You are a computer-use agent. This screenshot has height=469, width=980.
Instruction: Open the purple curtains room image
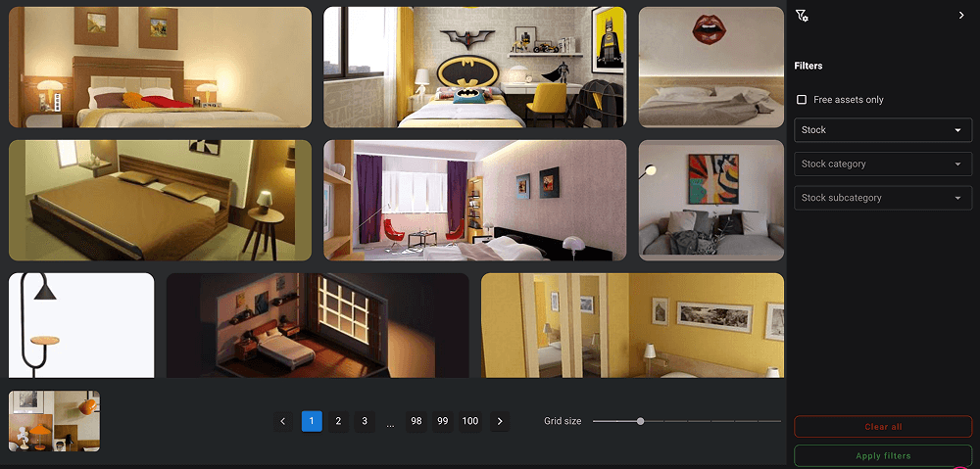click(474, 200)
